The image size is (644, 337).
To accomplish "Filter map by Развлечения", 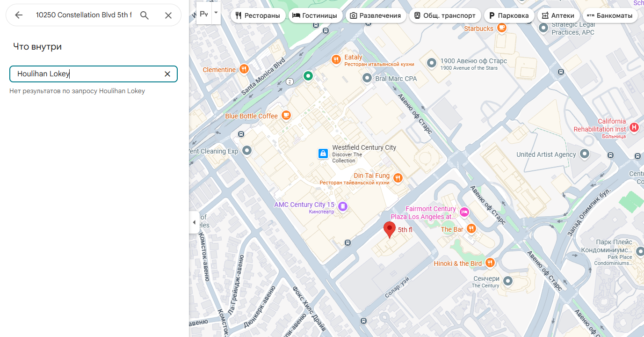I will point(376,15).
